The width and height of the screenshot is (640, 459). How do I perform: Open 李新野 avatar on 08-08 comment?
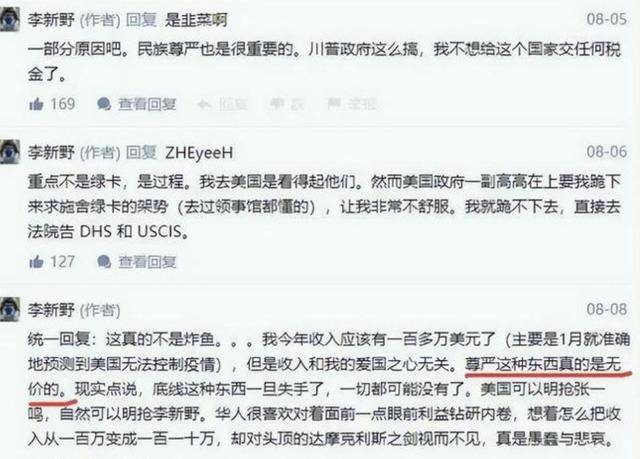pos(10,310)
